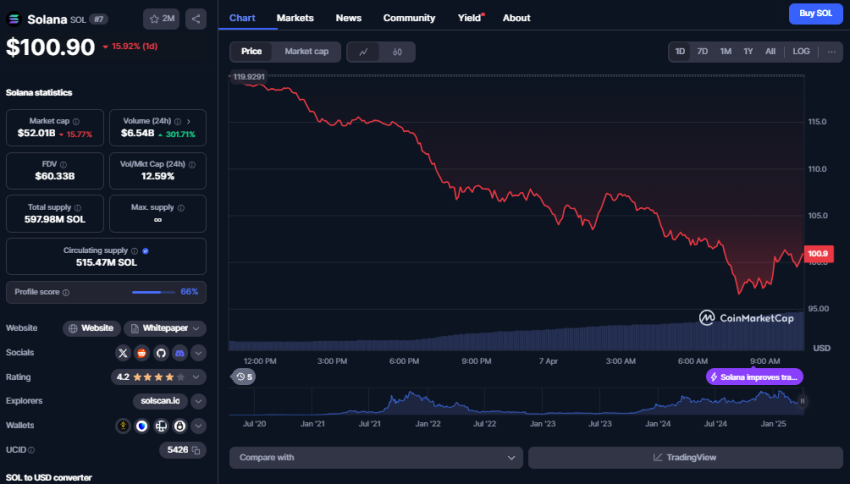Set chart range to 7D

coord(703,51)
